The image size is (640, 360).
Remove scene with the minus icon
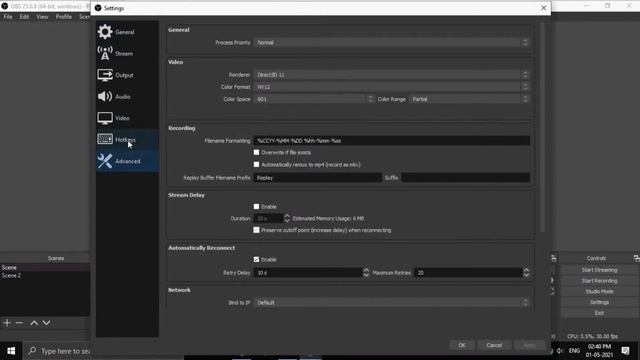(x=19, y=323)
